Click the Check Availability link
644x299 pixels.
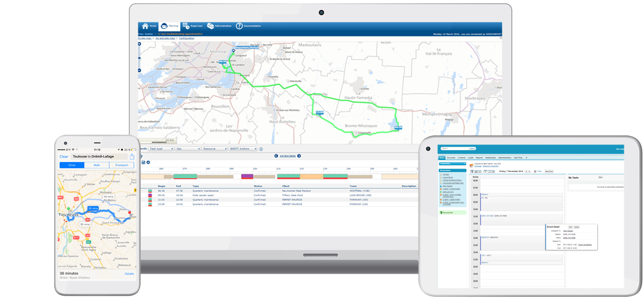tap(585, 244)
